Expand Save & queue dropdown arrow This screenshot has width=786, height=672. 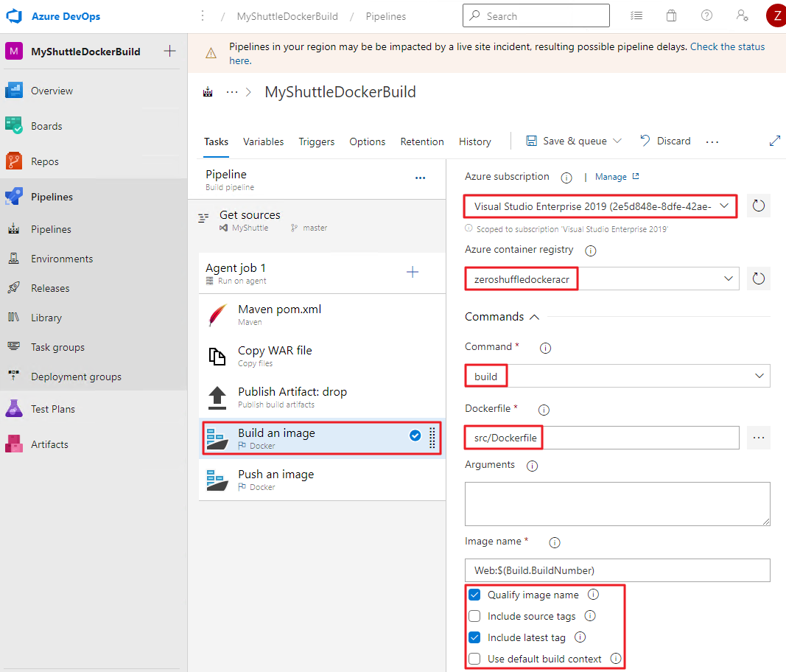click(x=617, y=141)
